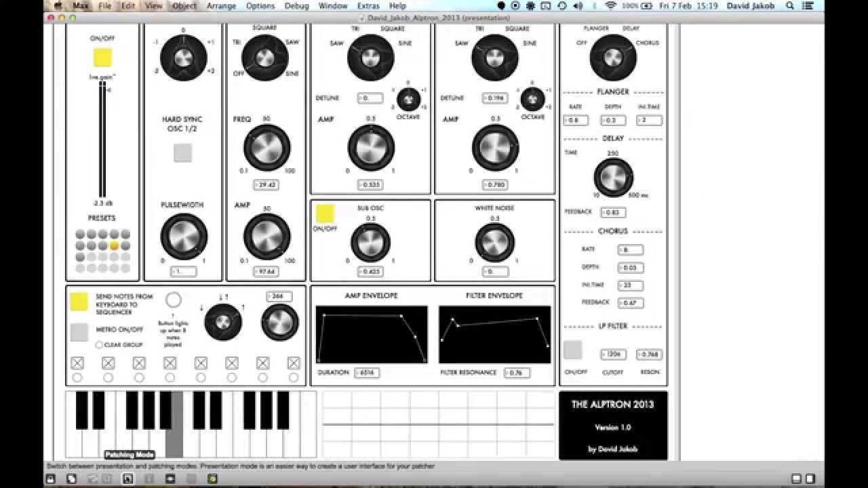Toggle presentation mode icon in the bottom toolbar

click(x=128, y=479)
